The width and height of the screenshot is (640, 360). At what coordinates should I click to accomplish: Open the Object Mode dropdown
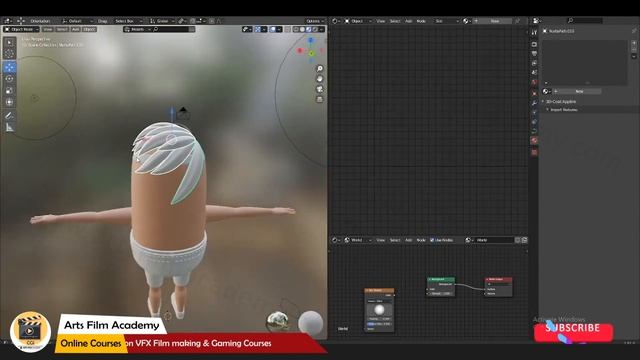pos(21,29)
